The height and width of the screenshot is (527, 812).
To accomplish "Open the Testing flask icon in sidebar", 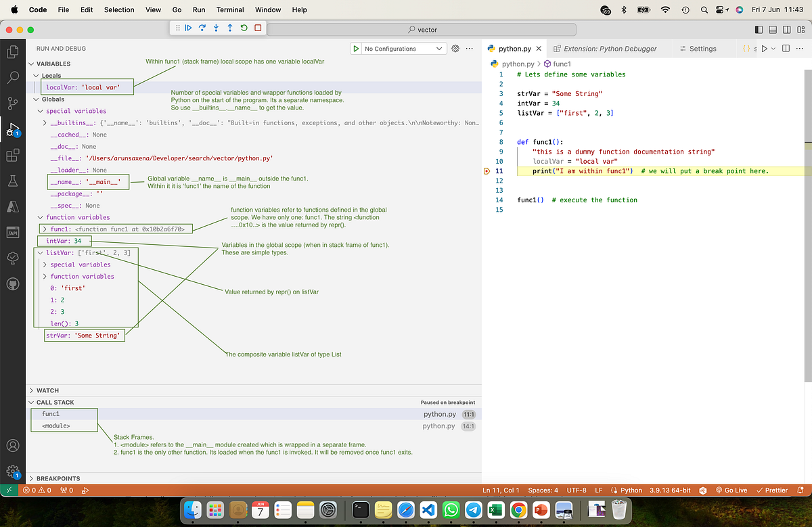I will (12, 181).
